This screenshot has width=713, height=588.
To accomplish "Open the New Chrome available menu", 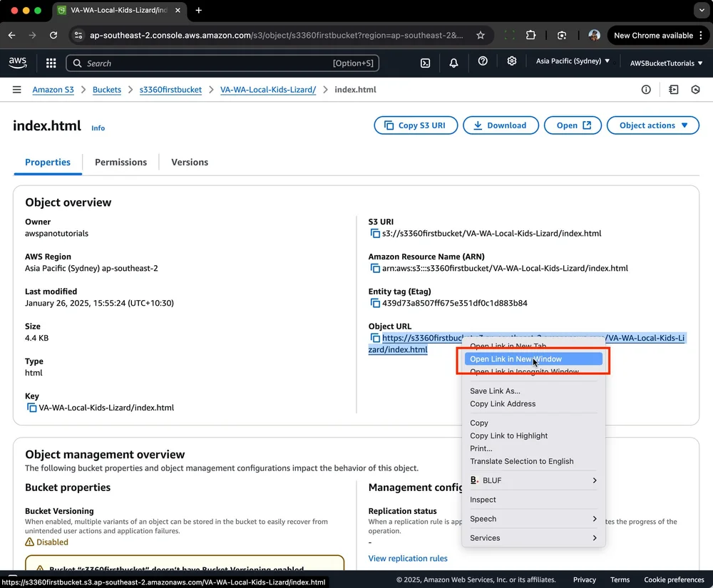I will coord(658,36).
